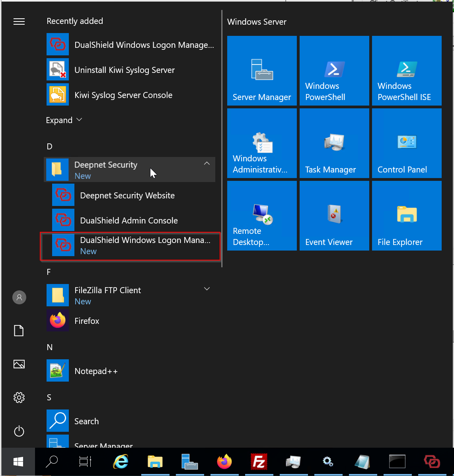The width and height of the screenshot is (454, 476).
Task: Toggle the hamburger menu at top left
Action: click(19, 22)
